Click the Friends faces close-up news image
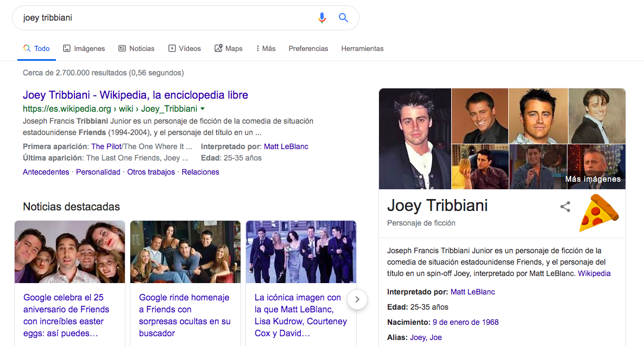 [70, 252]
